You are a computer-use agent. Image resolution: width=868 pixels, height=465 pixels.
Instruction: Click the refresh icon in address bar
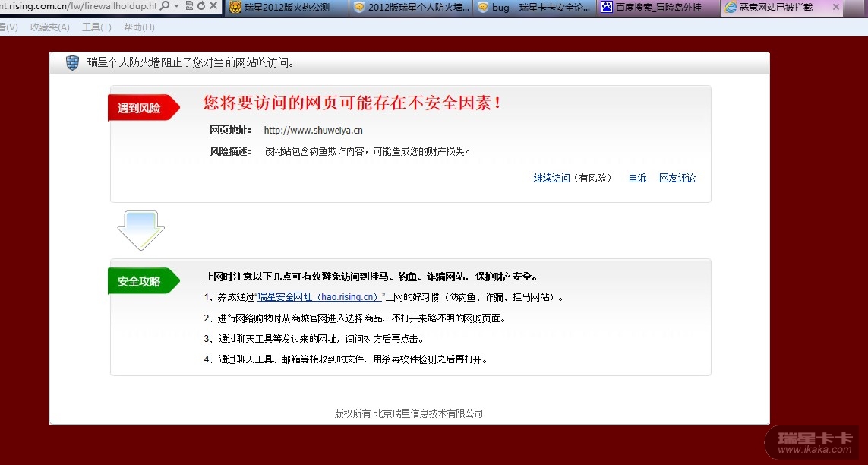201,6
